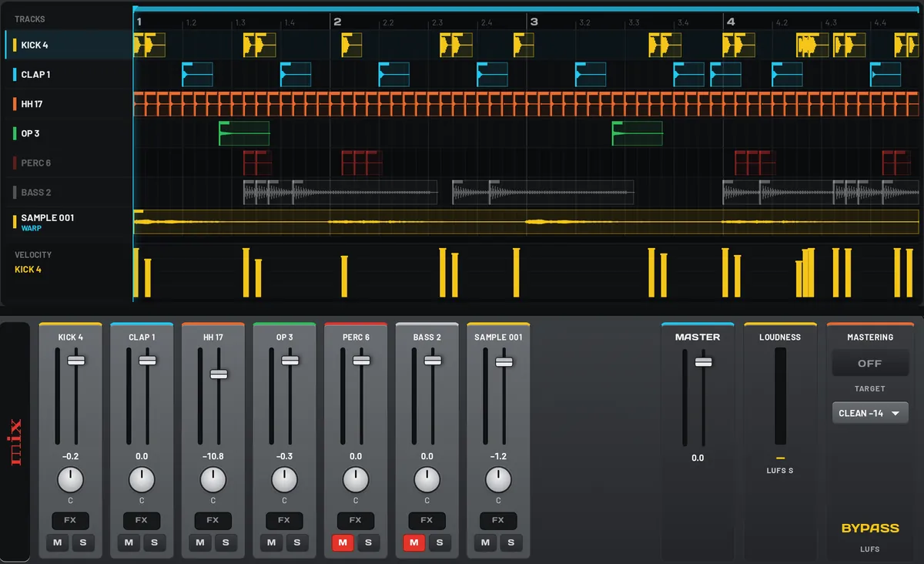Click the PERC 6 pan knob

click(356, 481)
